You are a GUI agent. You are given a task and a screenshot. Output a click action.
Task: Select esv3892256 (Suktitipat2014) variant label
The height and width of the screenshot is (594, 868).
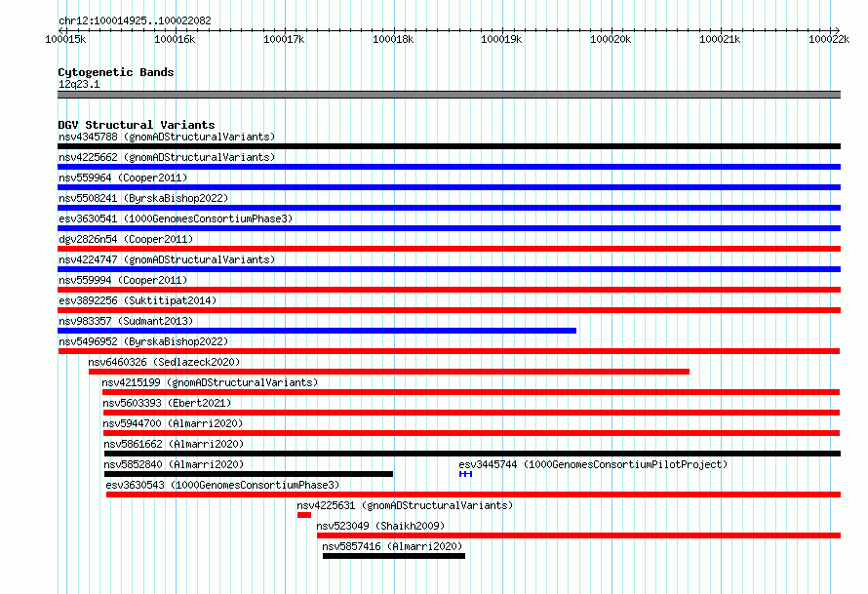(138, 300)
